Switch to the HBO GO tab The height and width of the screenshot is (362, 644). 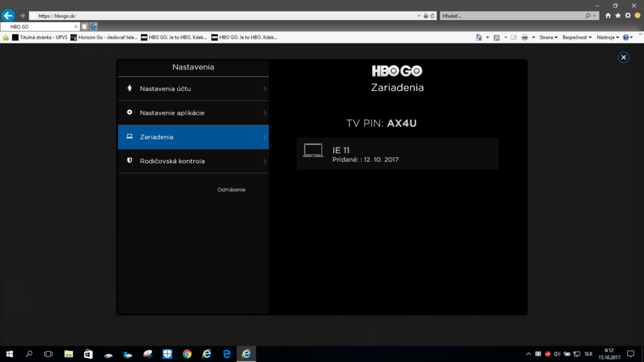39,26
